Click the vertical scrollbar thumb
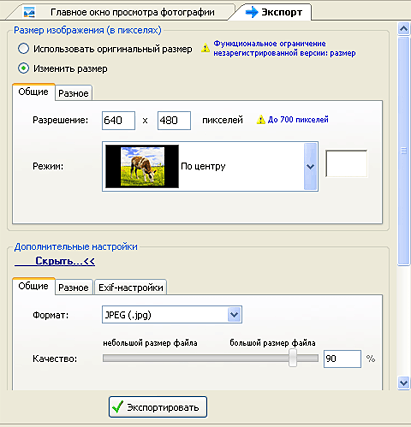 [x=404, y=151]
